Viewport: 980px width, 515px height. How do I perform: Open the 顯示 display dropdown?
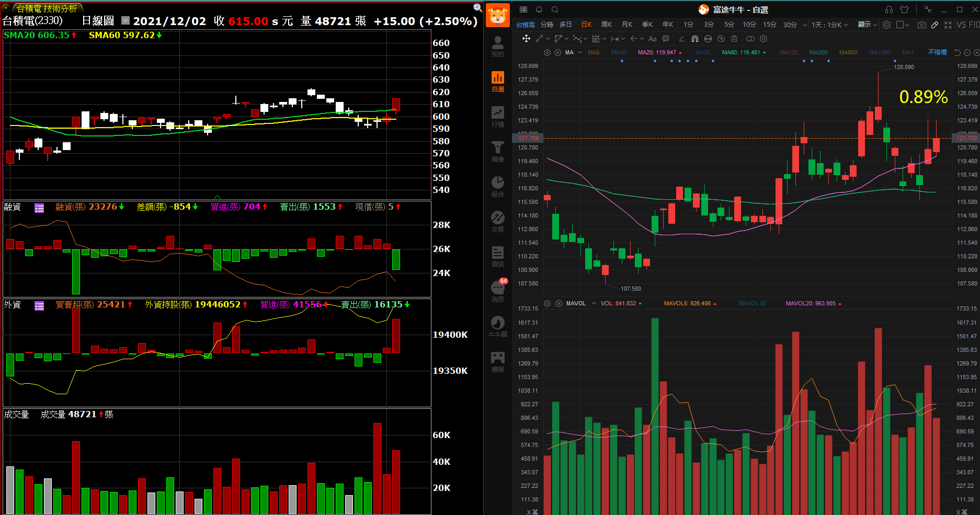point(867,25)
